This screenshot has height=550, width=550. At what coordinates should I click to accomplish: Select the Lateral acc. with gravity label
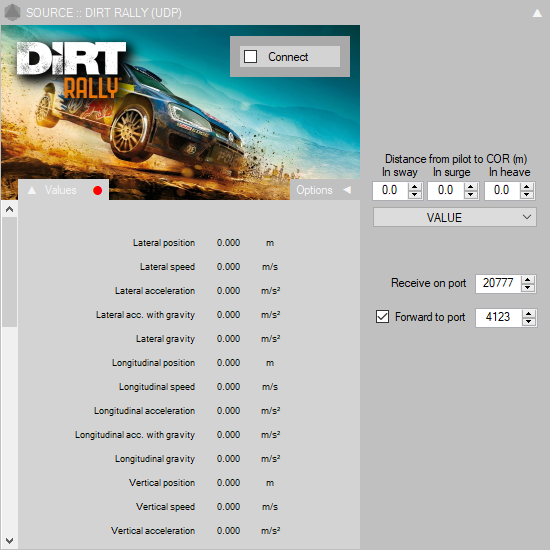click(146, 315)
